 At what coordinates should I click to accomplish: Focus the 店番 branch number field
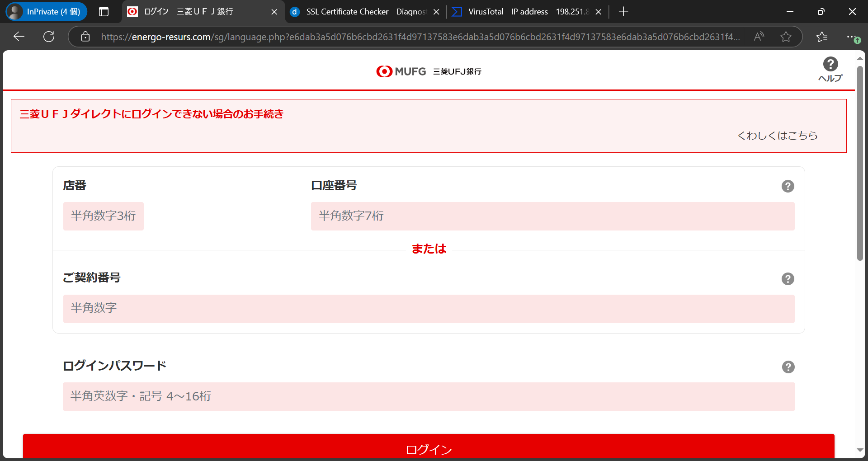(x=104, y=216)
